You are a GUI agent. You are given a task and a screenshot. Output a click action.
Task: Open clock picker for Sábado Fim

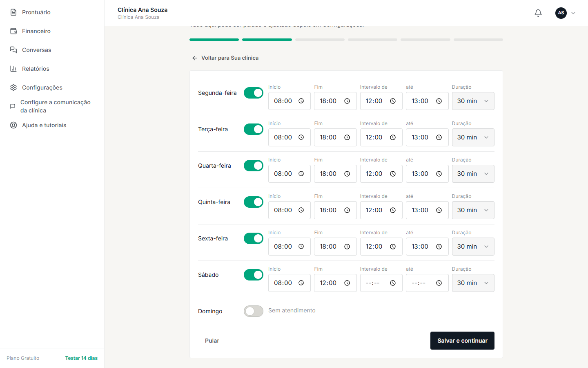click(x=347, y=283)
